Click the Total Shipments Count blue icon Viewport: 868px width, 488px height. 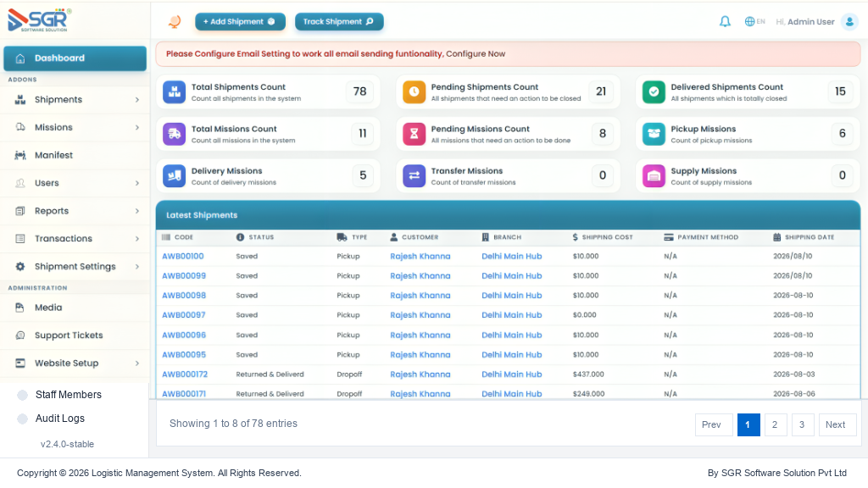click(x=175, y=91)
